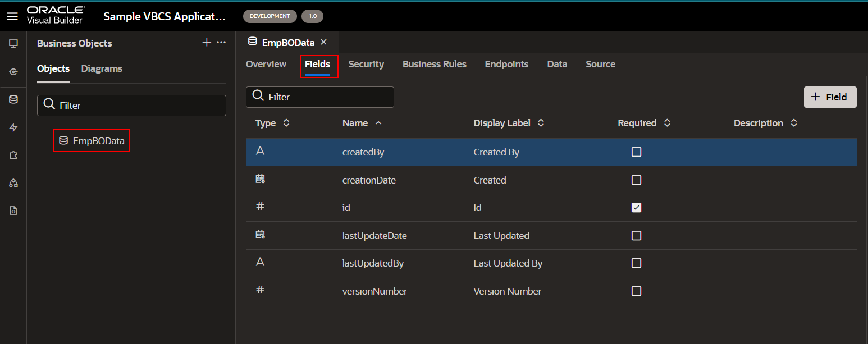This screenshot has width=868, height=344.
Task: Select the Business Objects database icon
Action: [13, 100]
